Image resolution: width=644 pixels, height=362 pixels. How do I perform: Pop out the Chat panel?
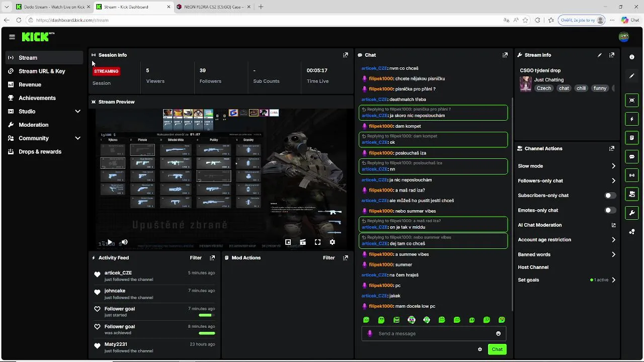[505, 55]
